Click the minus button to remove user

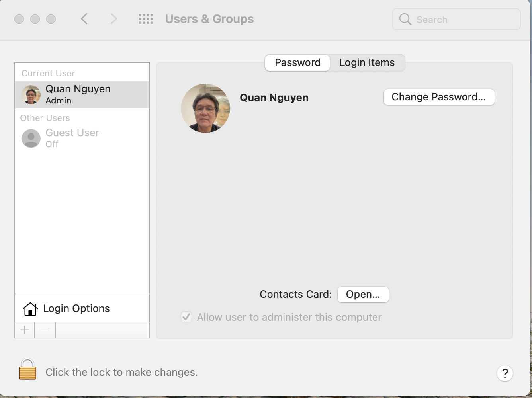coord(45,330)
